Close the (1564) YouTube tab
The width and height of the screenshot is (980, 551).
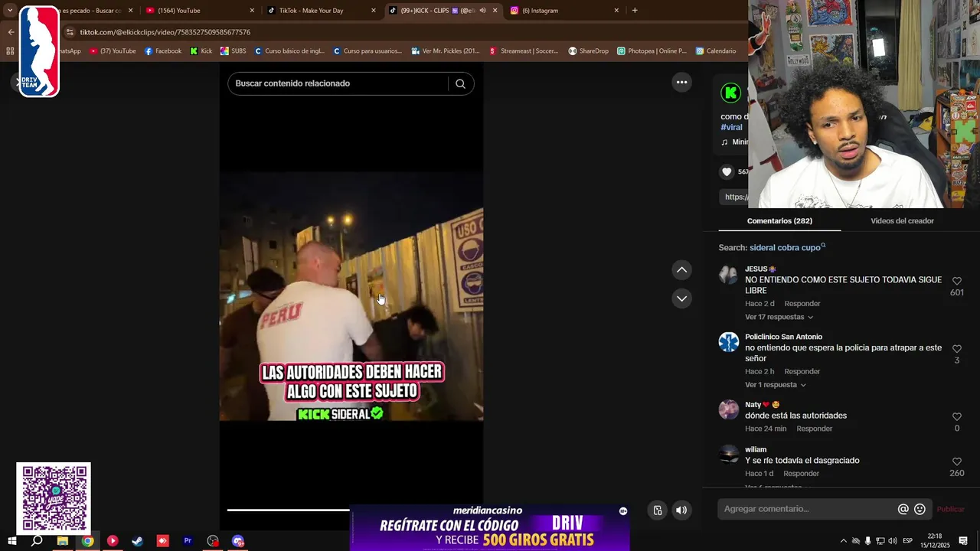pos(252,11)
